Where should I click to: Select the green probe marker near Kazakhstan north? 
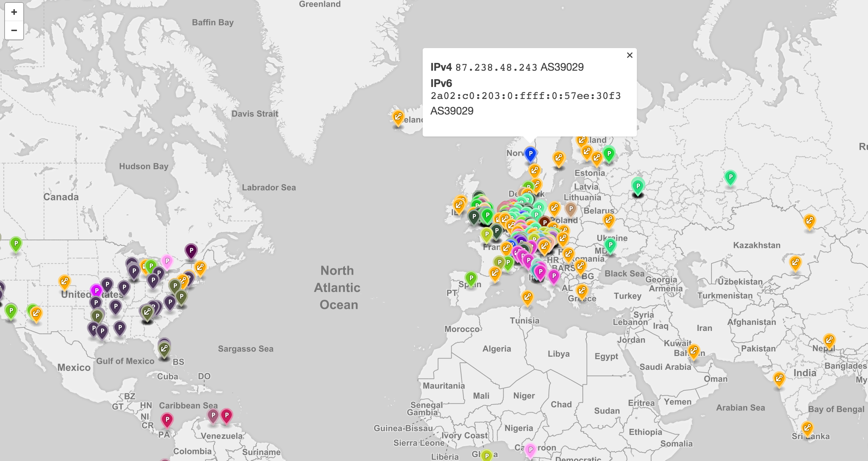click(x=730, y=177)
